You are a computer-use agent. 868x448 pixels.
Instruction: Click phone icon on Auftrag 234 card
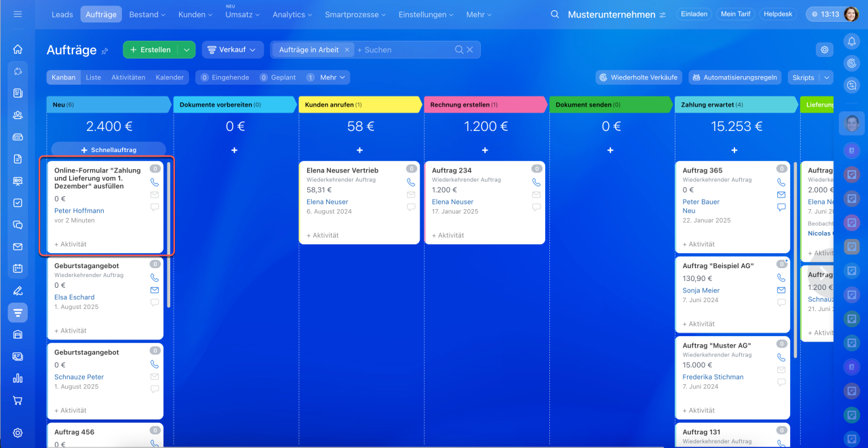tap(536, 182)
